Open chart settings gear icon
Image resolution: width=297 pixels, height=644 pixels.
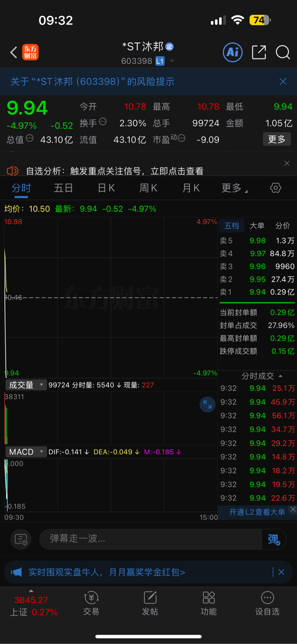click(276, 188)
